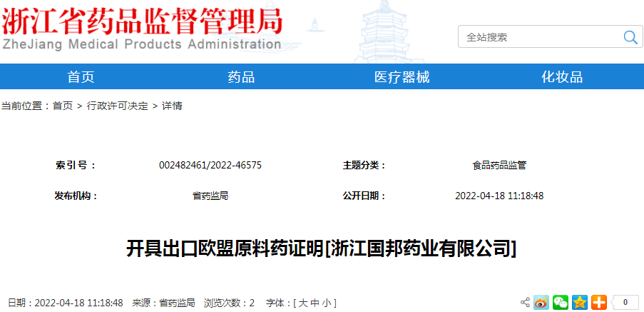Viewport: 644px width, 312px height.
Task: Click the 主题分类 label
Action: tap(364, 165)
